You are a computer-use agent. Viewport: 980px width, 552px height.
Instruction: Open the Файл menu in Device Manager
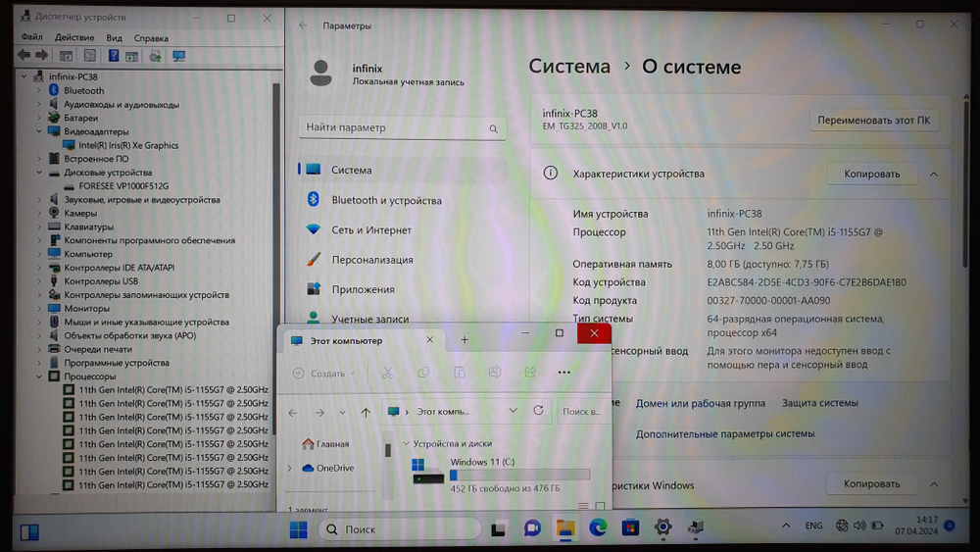coord(32,37)
